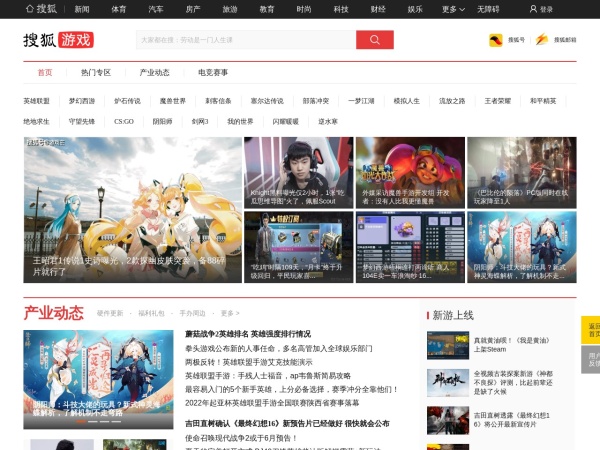Click the 搜狐号 fox icon
The image size is (600, 450).
click(495, 40)
